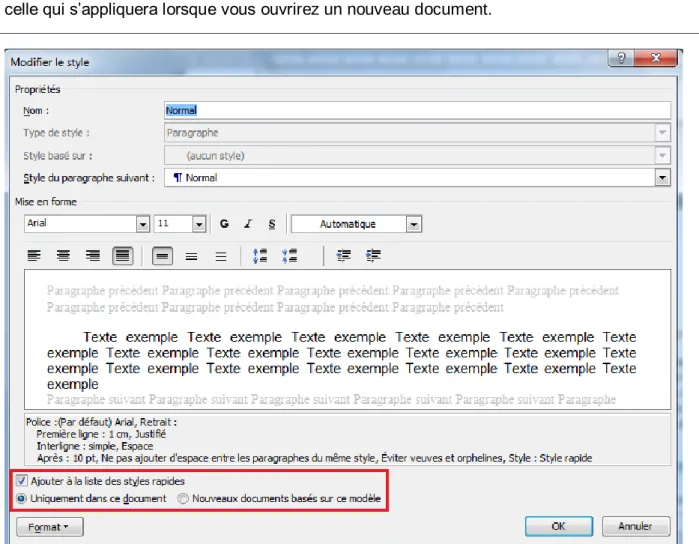Open the Automatique font color dropdown
The height and width of the screenshot is (544, 699).
point(414,224)
